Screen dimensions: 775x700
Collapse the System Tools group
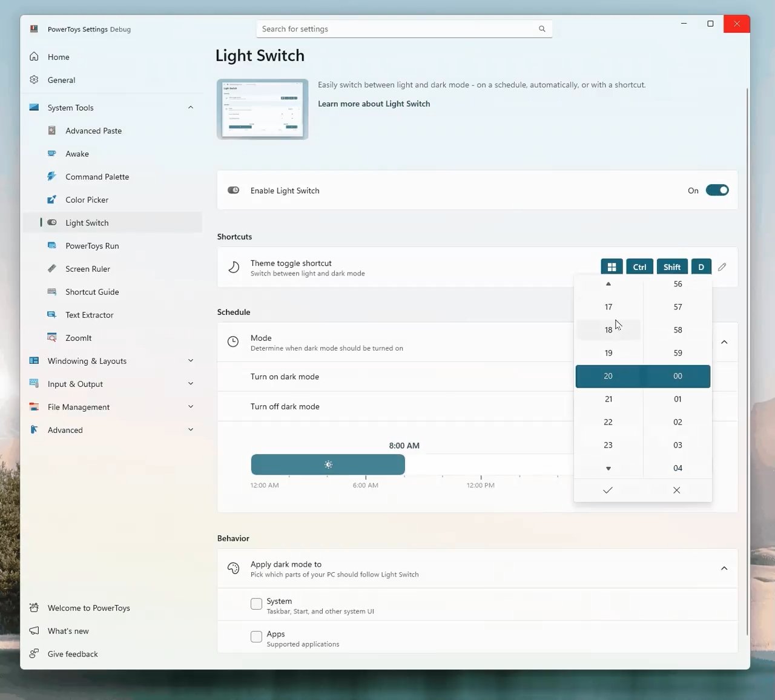click(x=191, y=108)
